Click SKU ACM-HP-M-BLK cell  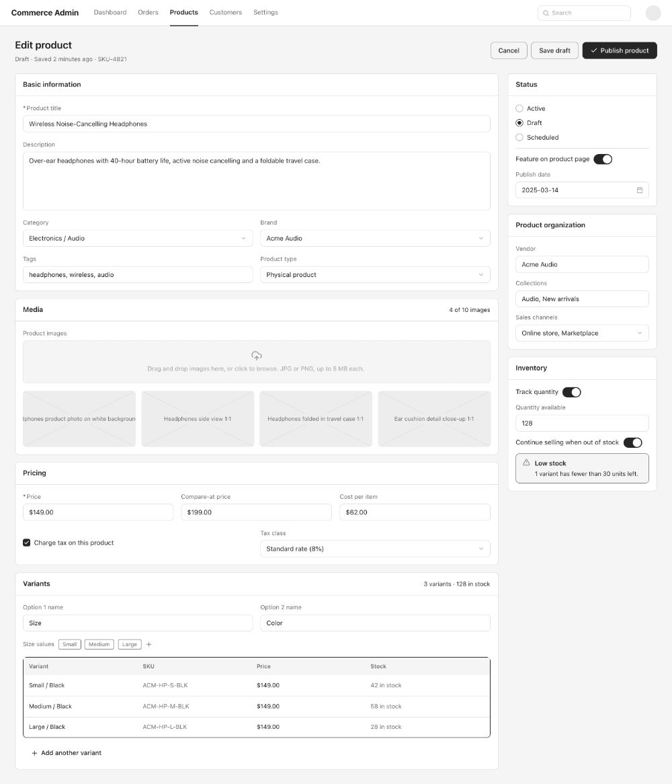[166, 707]
